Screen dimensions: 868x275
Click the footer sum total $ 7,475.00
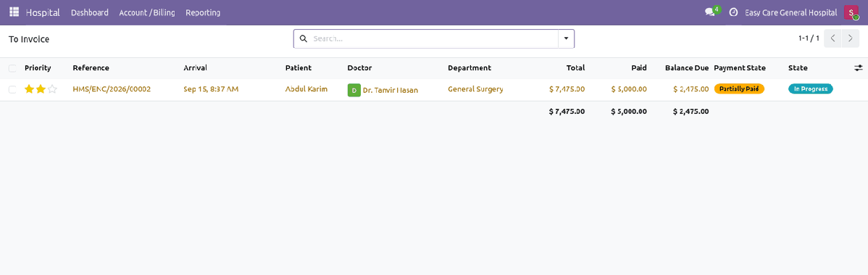point(567,112)
